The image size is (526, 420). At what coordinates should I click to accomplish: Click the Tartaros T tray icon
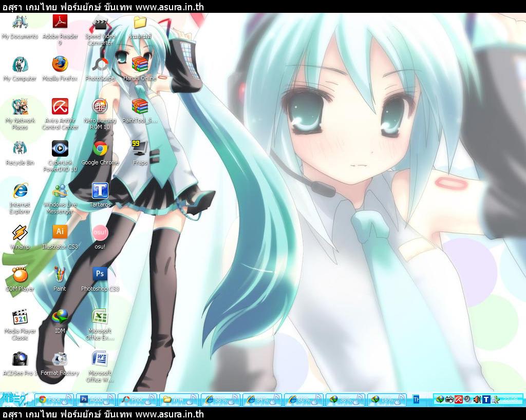486,399
